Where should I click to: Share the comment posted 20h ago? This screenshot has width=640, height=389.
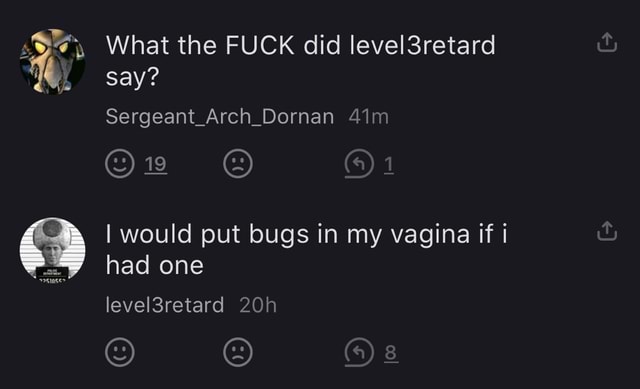pyautogui.click(x=607, y=231)
